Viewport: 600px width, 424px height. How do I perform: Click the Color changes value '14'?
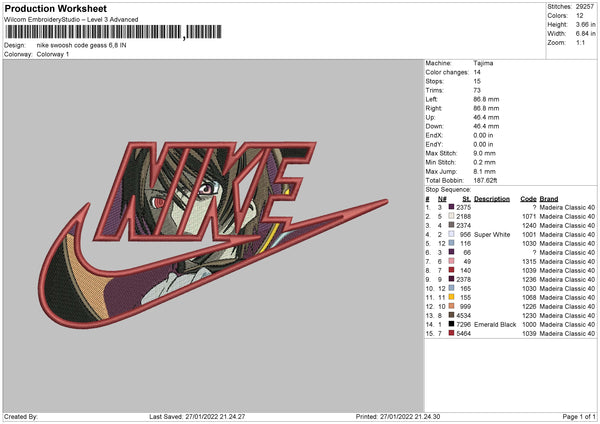477,72
